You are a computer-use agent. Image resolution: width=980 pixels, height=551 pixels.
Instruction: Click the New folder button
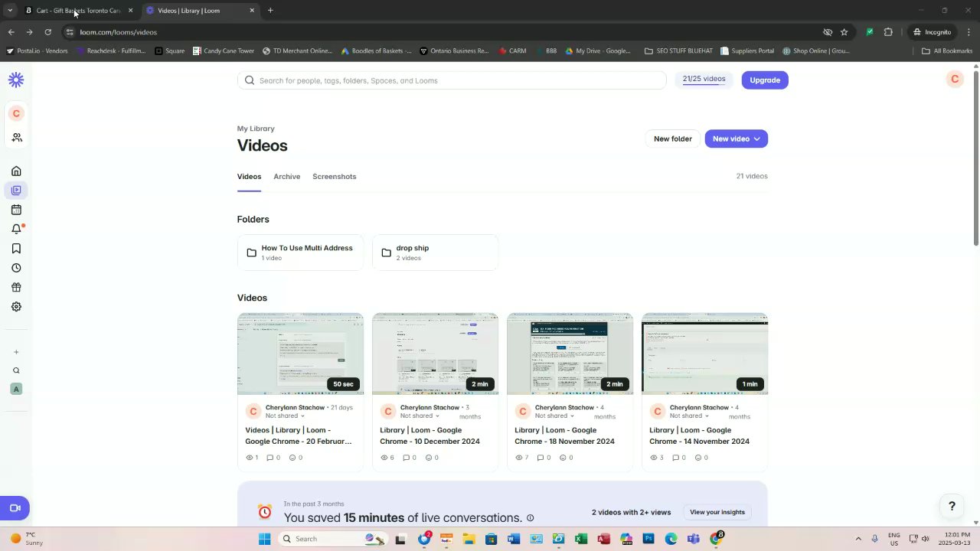672,139
